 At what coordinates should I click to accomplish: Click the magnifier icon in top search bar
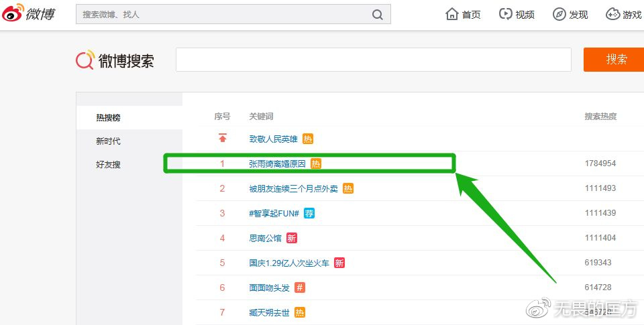click(378, 15)
